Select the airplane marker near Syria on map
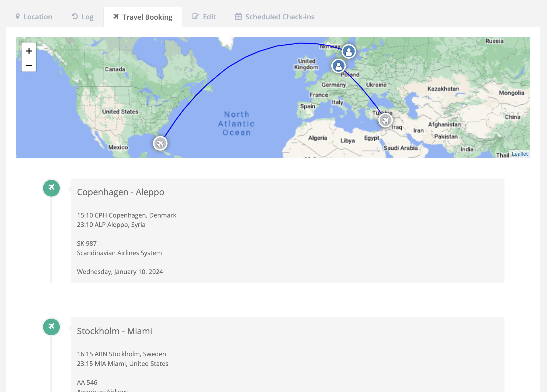This screenshot has height=392, width=547. point(385,120)
